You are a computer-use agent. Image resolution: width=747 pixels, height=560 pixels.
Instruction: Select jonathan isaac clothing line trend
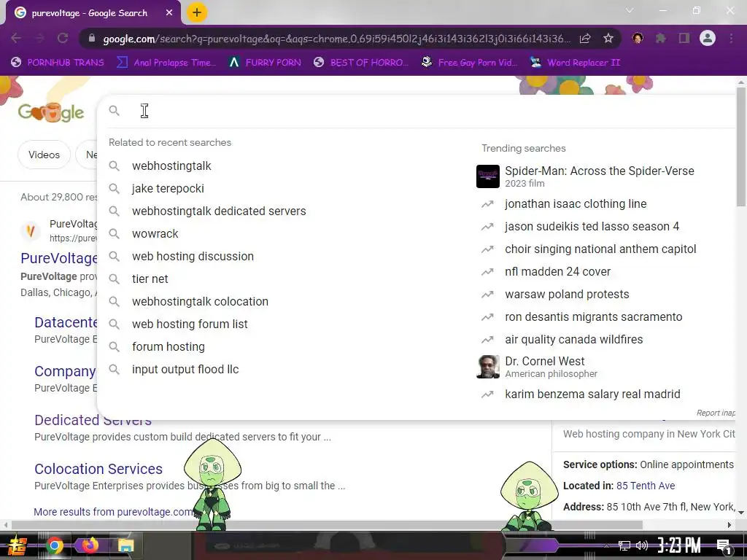click(576, 204)
